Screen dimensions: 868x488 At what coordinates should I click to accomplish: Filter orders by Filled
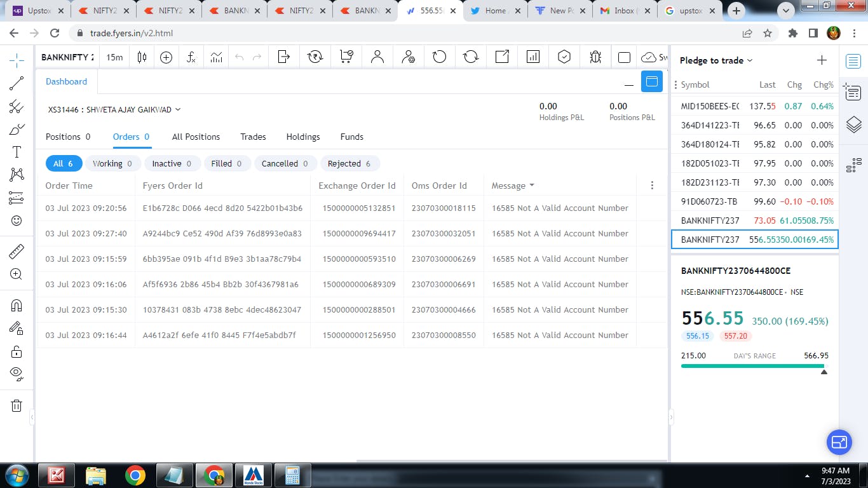[226, 163]
